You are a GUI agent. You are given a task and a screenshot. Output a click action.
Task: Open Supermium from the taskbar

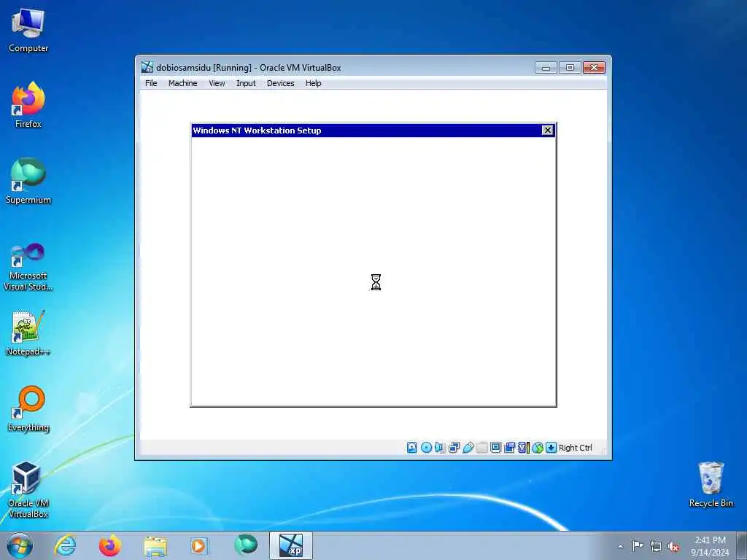coord(246,545)
